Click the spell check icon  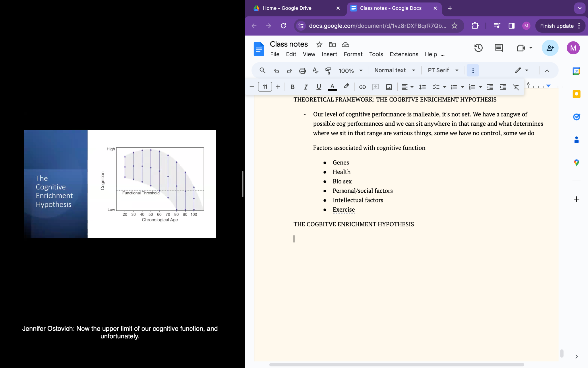315,70
